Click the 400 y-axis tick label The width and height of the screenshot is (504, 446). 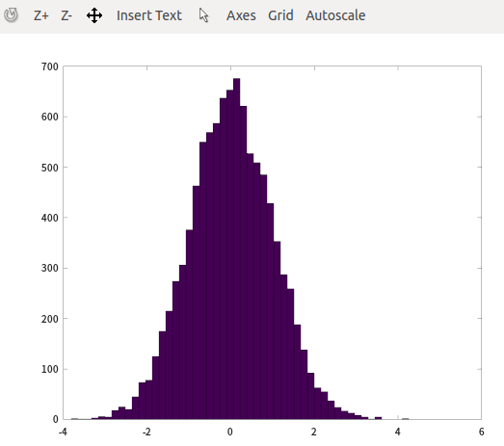pyautogui.click(x=50, y=218)
